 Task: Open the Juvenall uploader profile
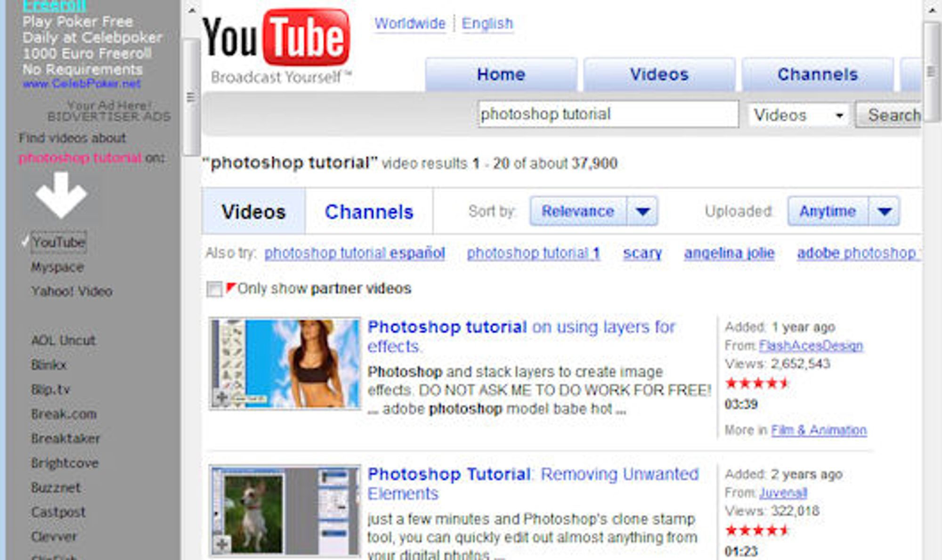[783, 493]
